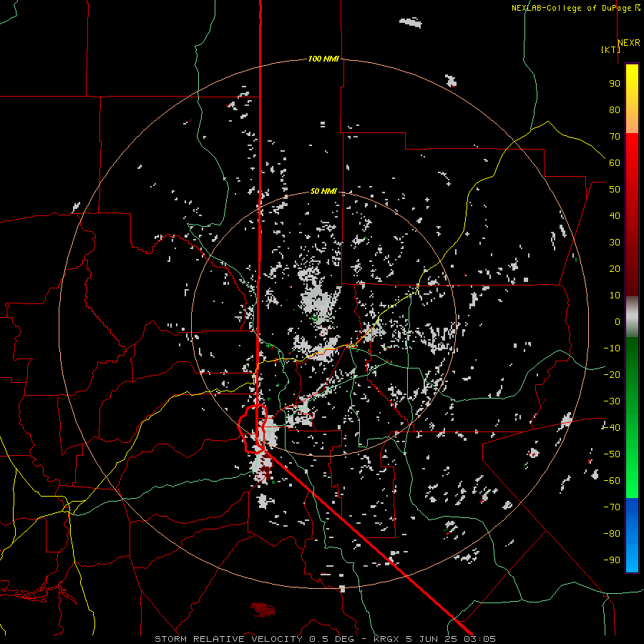644x644 pixels.
Task: Click the STORM RELATIVE VELOCITY caption text
Action: point(228,639)
